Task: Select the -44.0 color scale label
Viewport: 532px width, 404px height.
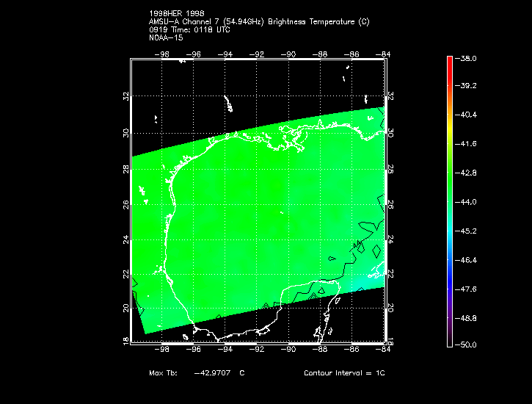Action: tap(468, 201)
